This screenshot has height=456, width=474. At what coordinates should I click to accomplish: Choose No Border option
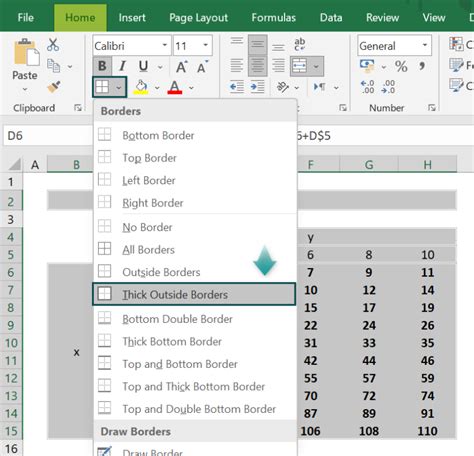click(194, 227)
